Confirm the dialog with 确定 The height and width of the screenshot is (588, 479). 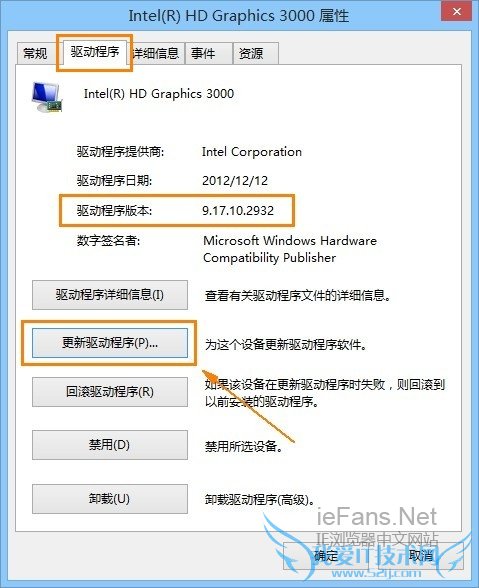[325, 556]
